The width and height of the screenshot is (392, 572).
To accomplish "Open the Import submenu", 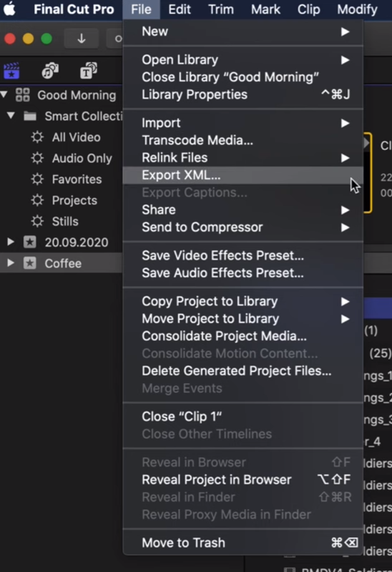I will [243, 123].
